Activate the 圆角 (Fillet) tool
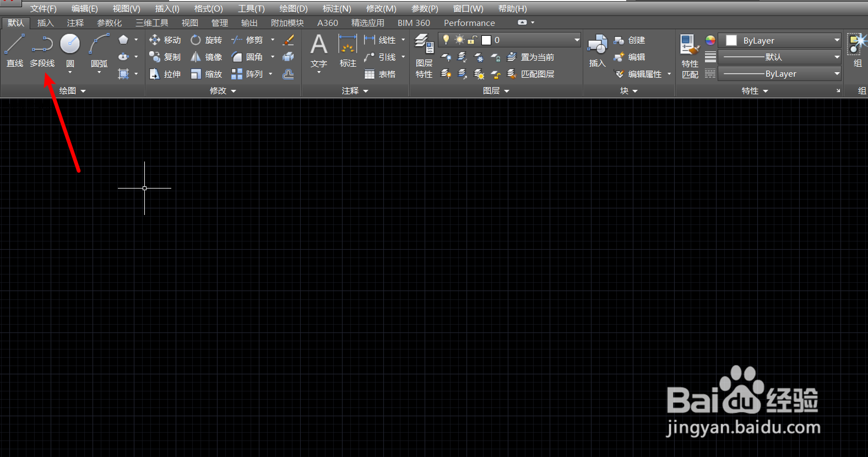This screenshot has height=457, width=868. [x=247, y=57]
